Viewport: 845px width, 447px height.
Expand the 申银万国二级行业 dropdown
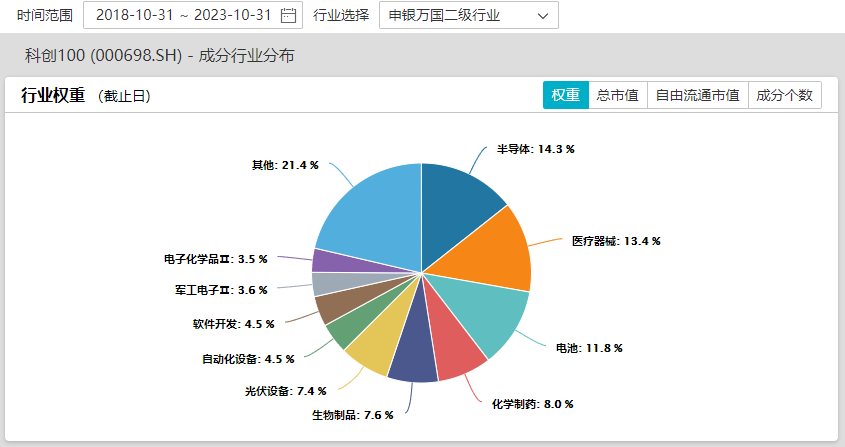pos(469,15)
